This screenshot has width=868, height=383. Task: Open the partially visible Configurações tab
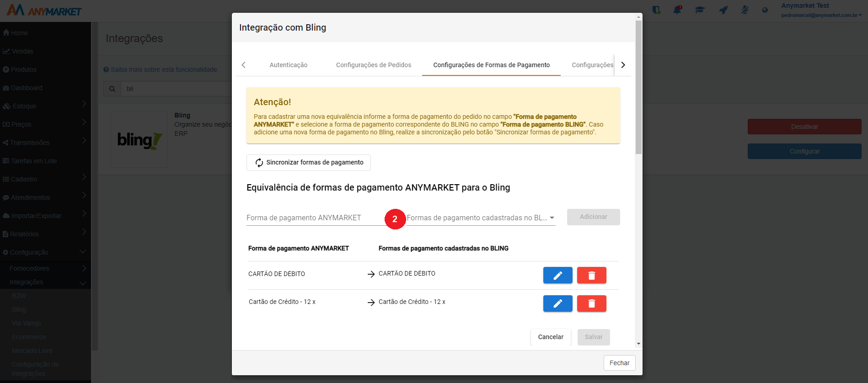pyautogui.click(x=592, y=65)
